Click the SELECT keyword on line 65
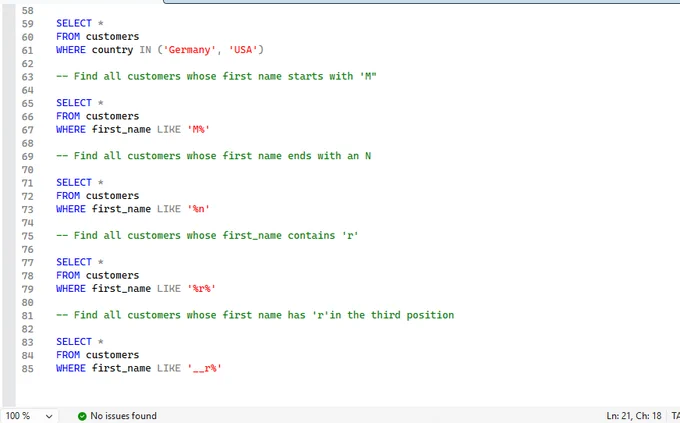Screen dimensions: 680x423 [x=74, y=103]
